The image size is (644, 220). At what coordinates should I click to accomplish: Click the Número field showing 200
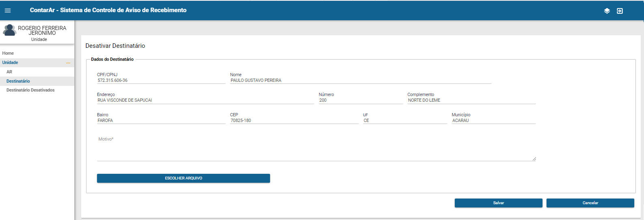pyautogui.click(x=360, y=100)
